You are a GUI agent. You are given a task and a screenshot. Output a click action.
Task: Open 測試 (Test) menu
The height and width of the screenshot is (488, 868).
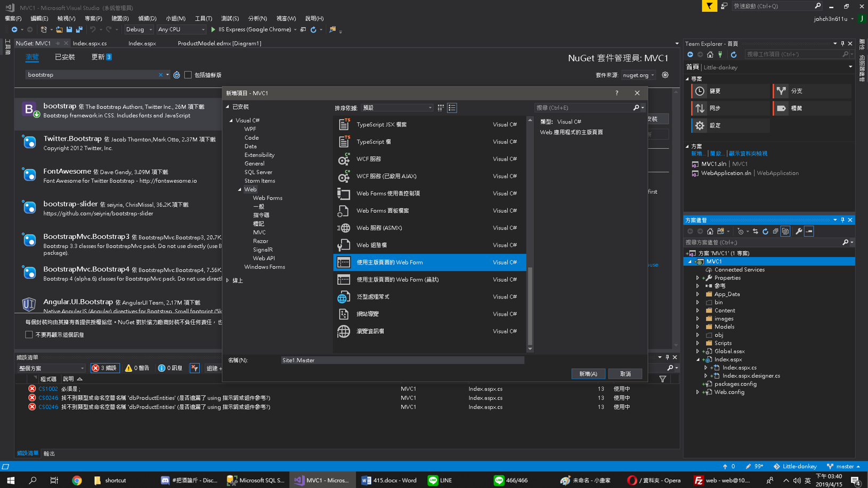(230, 19)
